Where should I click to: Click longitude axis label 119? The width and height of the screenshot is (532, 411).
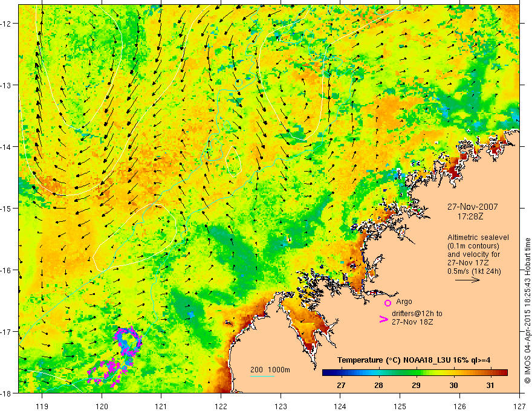point(42,406)
